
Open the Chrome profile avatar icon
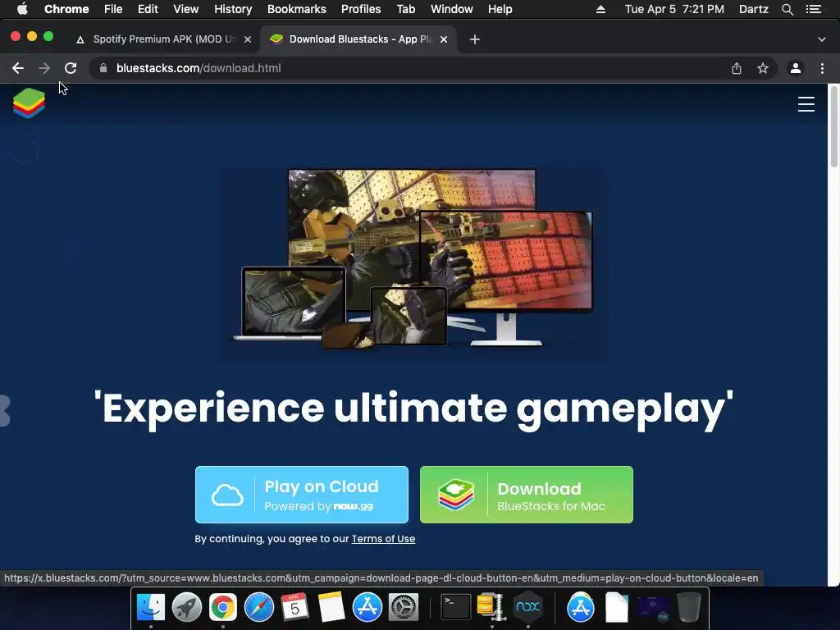point(796,68)
